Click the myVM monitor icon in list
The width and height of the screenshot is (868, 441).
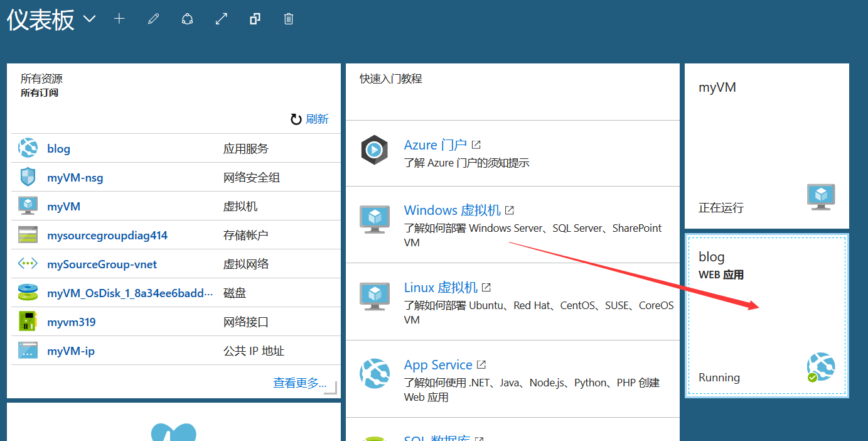(x=28, y=206)
